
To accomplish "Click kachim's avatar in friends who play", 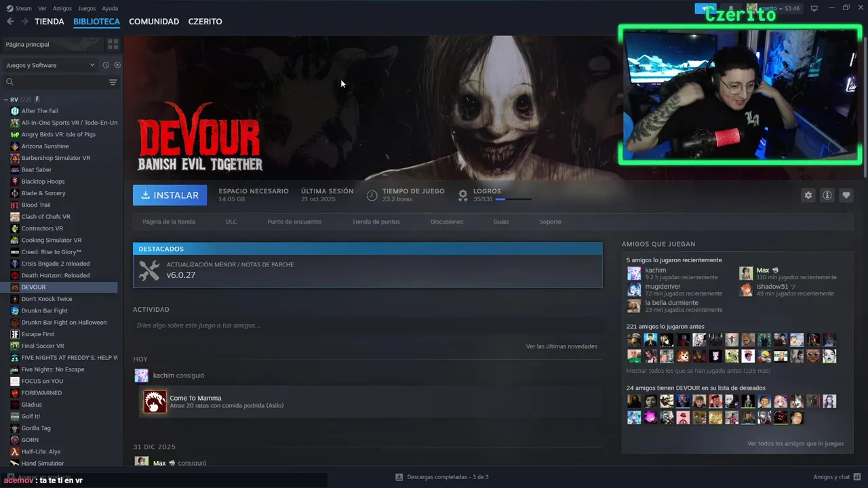I will pos(634,273).
